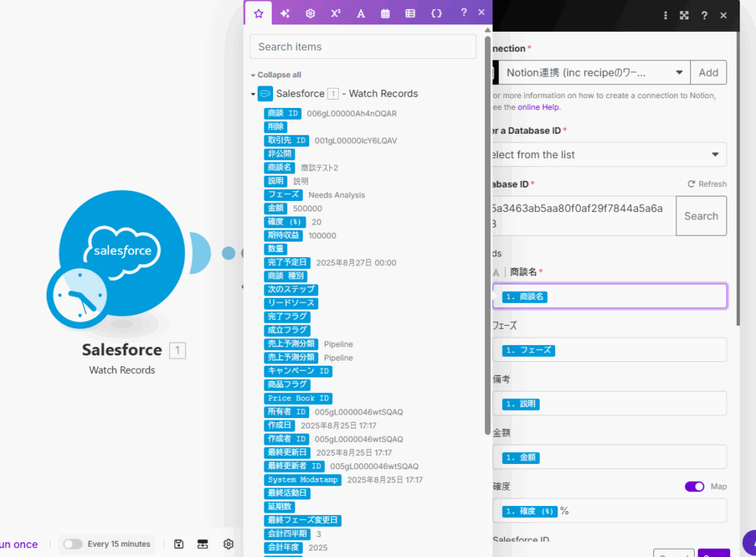The width and height of the screenshot is (756, 557).
Task: Open the Notion connection dropdown
Action: [594, 73]
